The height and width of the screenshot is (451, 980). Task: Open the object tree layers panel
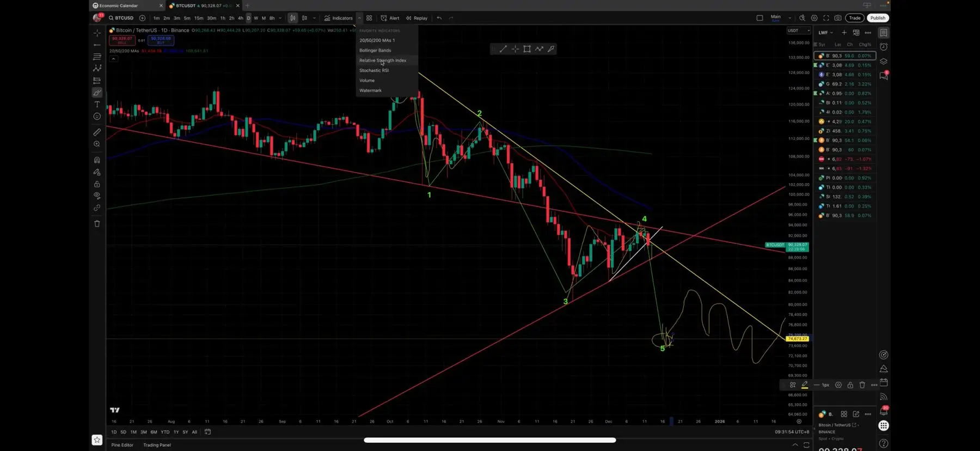[x=884, y=61]
